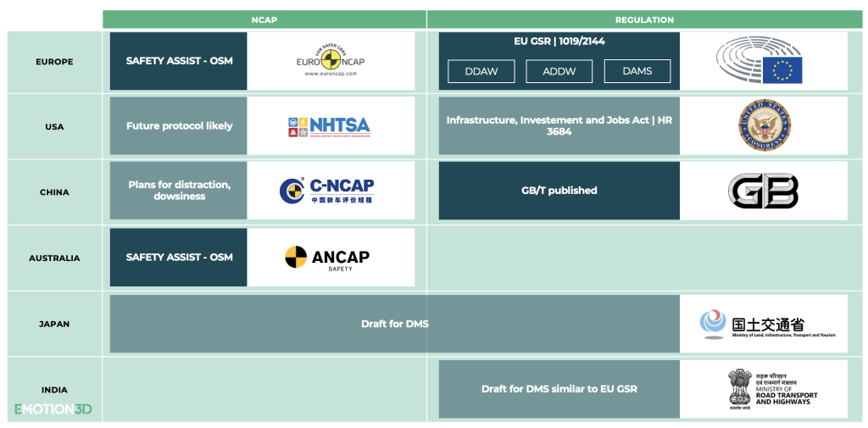This screenshot has width=868, height=428.
Task: Select the ADDW box
Action: coord(559,71)
